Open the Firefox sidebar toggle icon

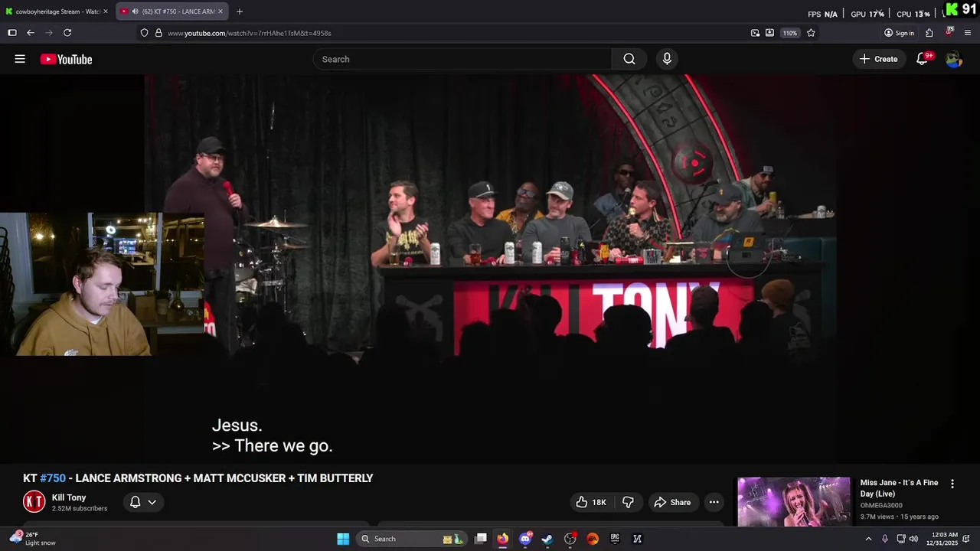(x=12, y=33)
